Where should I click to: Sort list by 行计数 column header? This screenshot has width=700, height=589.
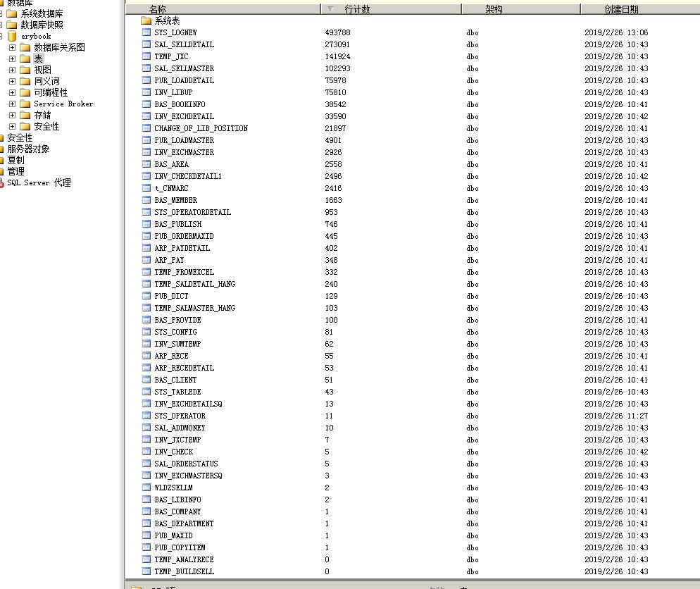click(391, 9)
